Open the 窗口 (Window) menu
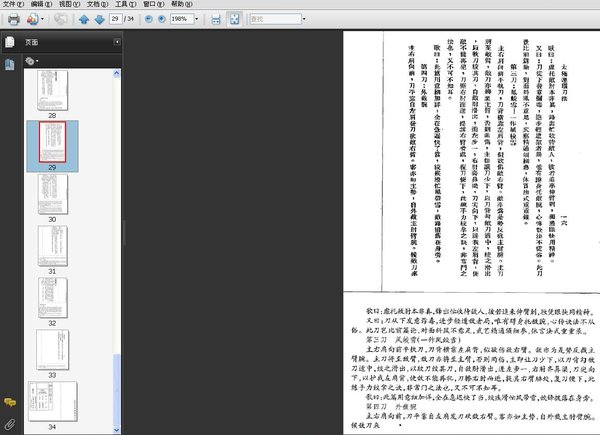The image size is (600, 435). 153,4
